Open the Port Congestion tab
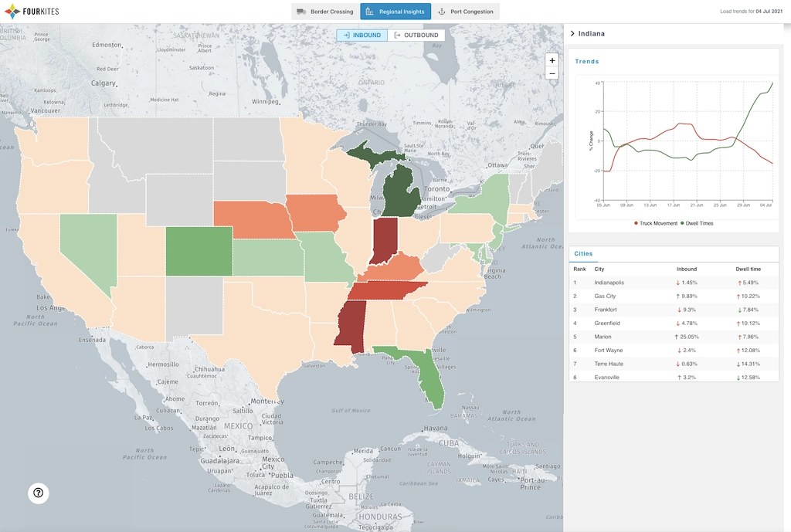Image resolution: width=791 pixels, height=532 pixels. pos(465,12)
